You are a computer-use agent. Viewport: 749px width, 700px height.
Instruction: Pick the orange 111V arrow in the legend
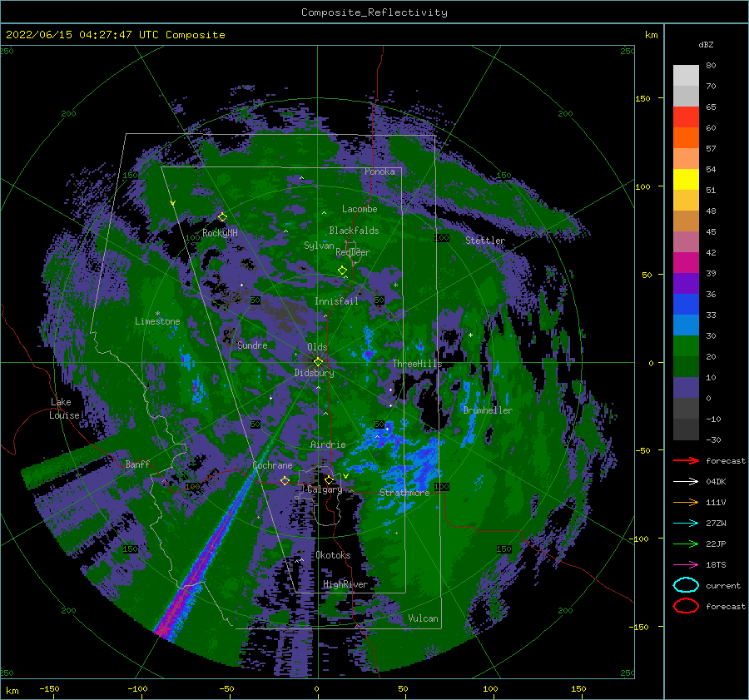686,502
